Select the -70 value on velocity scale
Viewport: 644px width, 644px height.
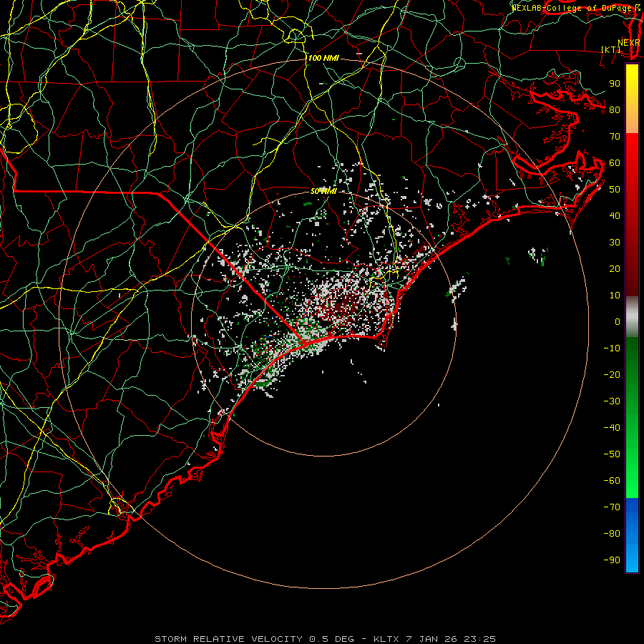point(612,507)
